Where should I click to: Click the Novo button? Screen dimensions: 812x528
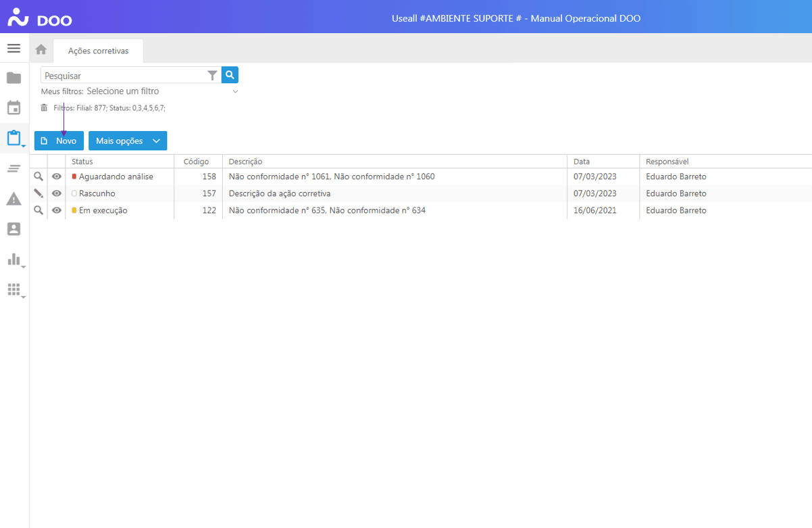point(59,141)
